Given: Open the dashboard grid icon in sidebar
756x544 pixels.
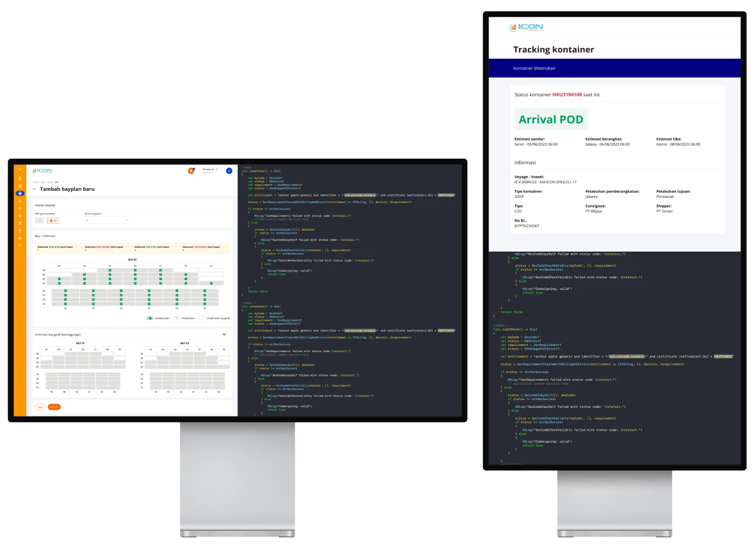Looking at the screenshot, I should tap(20, 178).
